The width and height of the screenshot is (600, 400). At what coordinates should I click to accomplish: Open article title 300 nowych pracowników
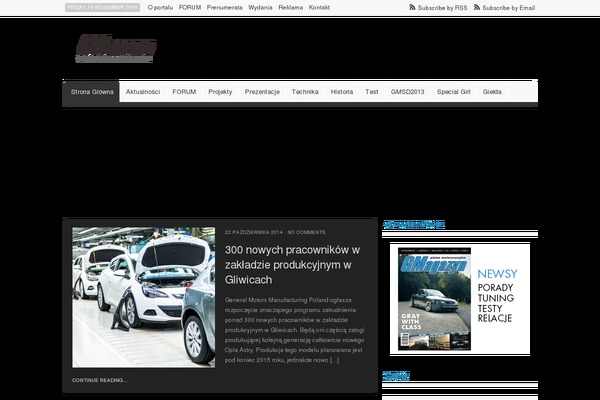[292, 264]
